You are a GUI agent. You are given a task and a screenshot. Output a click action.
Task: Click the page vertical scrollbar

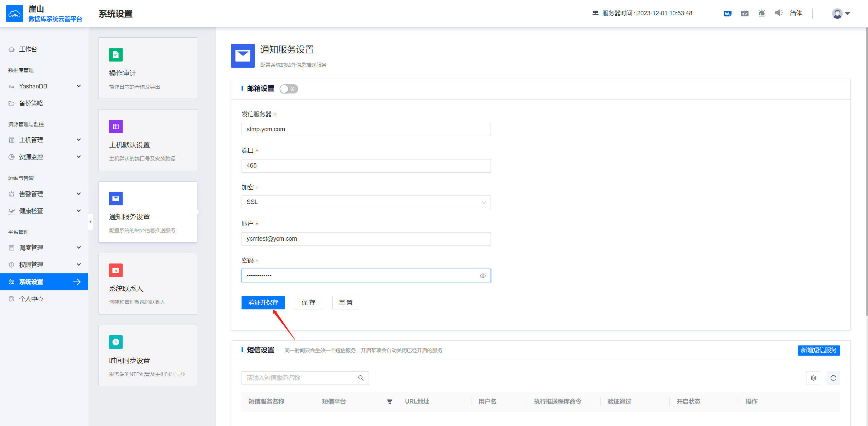(866, 170)
